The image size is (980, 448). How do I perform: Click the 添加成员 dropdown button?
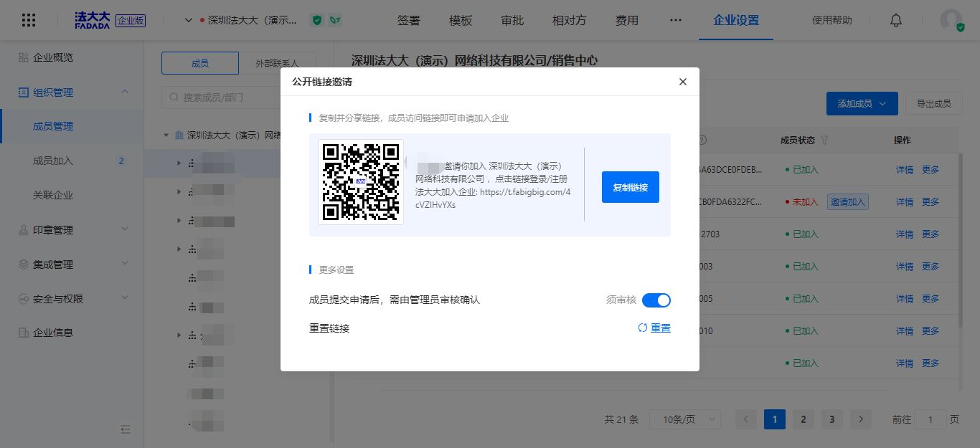[x=862, y=103]
